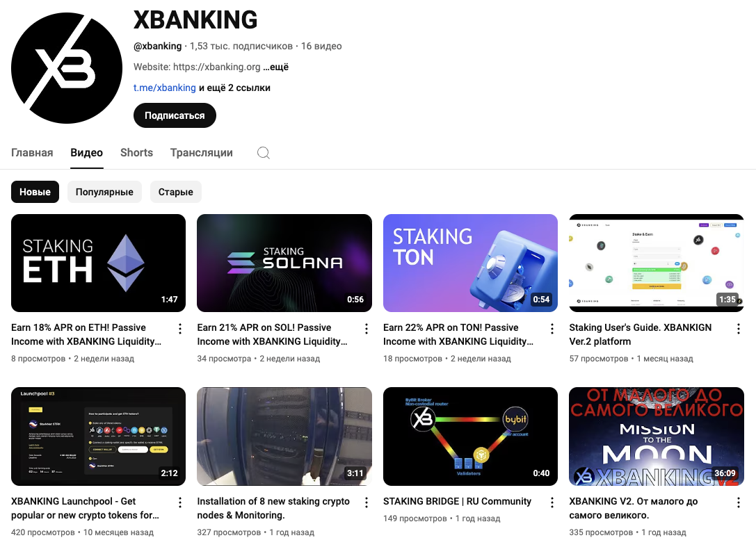The image size is (756, 547).
Task: Open three-dot menu for Earn 22% APR on TON video
Action: [552, 329]
